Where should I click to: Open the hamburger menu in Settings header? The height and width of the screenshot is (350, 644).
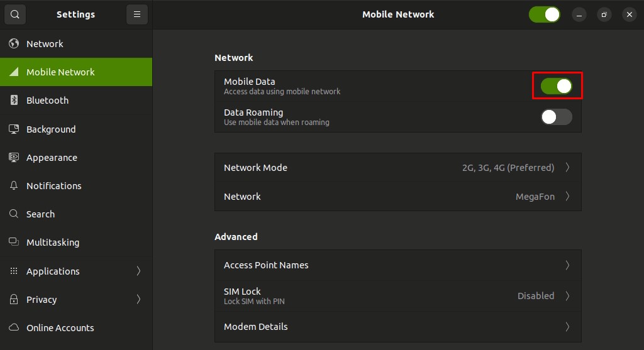point(136,14)
